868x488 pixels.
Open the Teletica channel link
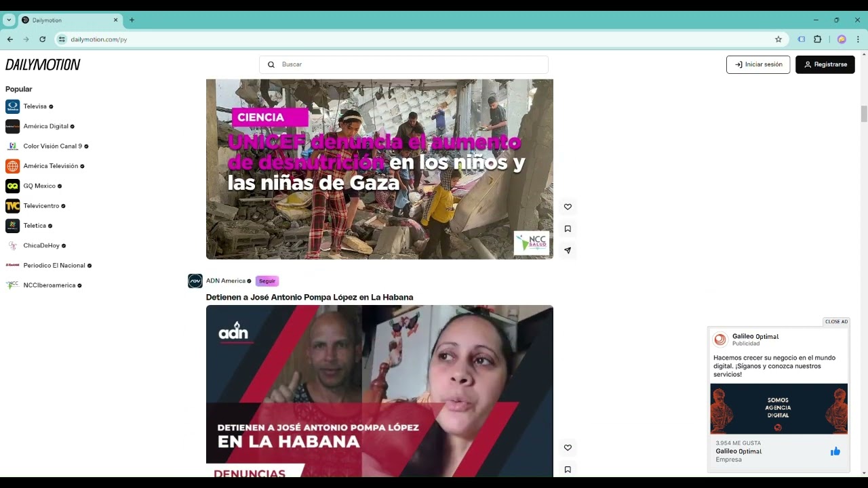pyautogui.click(x=35, y=226)
